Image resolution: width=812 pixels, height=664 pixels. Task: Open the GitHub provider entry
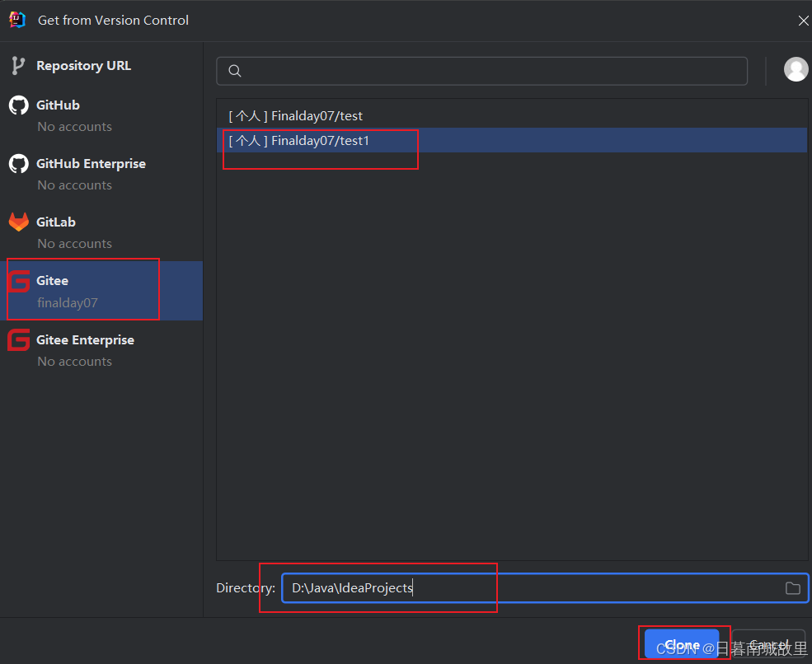101,115
